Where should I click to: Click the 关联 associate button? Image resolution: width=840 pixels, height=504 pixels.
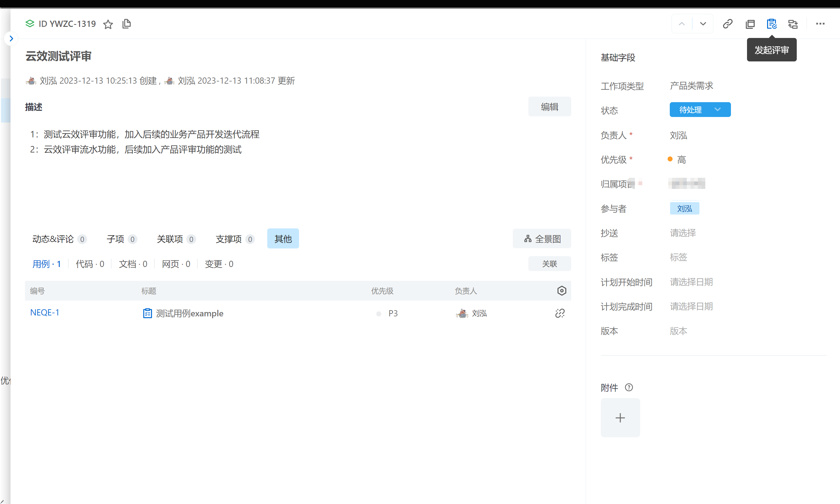pos(549,264)
